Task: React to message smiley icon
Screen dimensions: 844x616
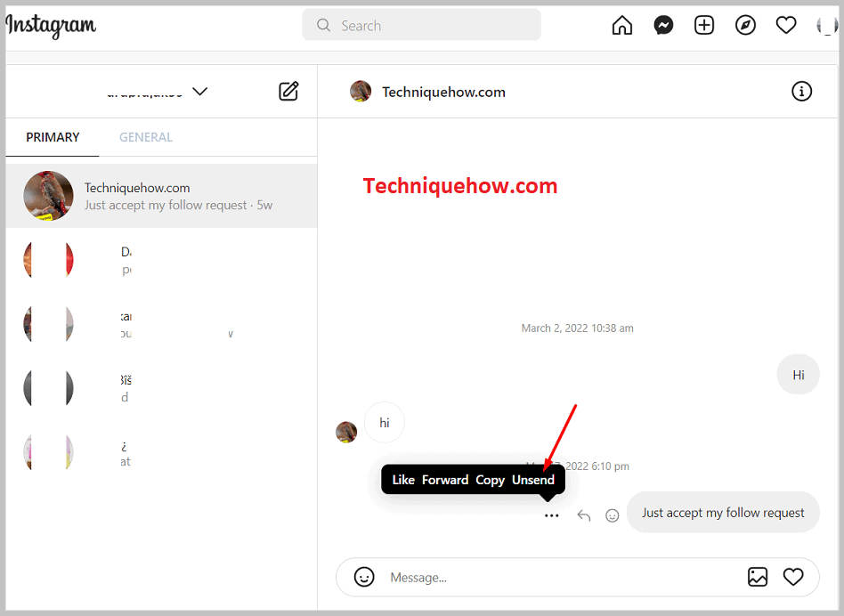Action: coord(612,515)
